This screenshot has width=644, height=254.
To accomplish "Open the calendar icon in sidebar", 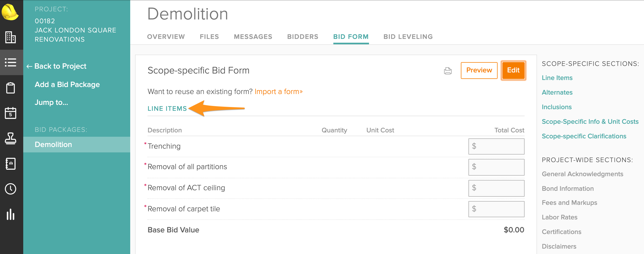I will coord(11,113).
